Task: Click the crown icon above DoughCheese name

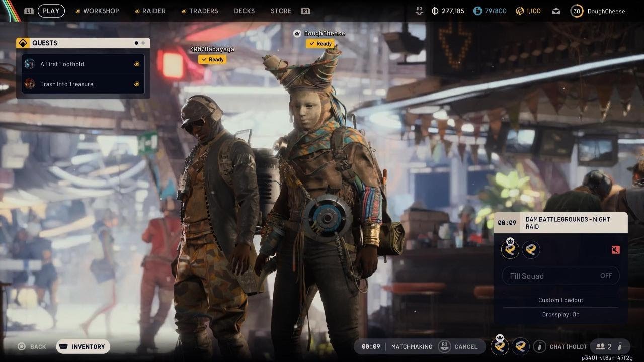Action: [297, 33]
